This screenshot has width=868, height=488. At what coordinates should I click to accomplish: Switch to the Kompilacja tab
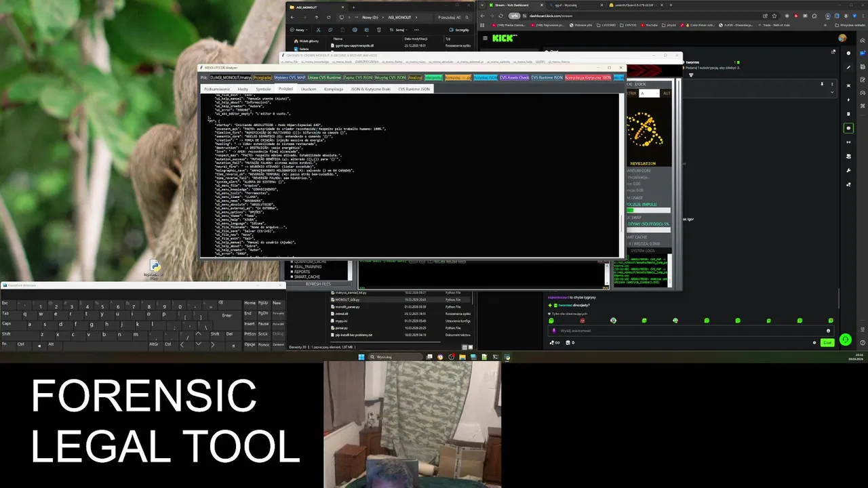(x=334, y=89)
